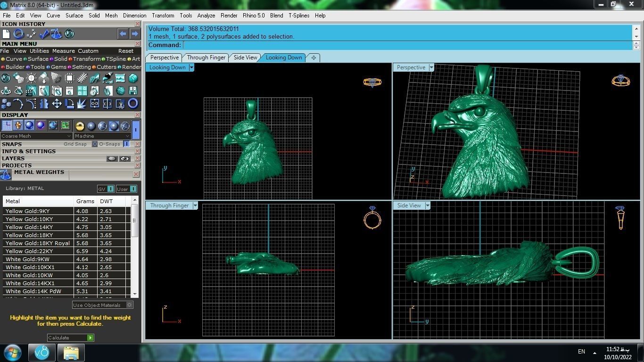Image resolution: width=644 pixels, height=362 pixels.
Task: Go forward with the Icon History right arrow
Action: click(134, 33)
